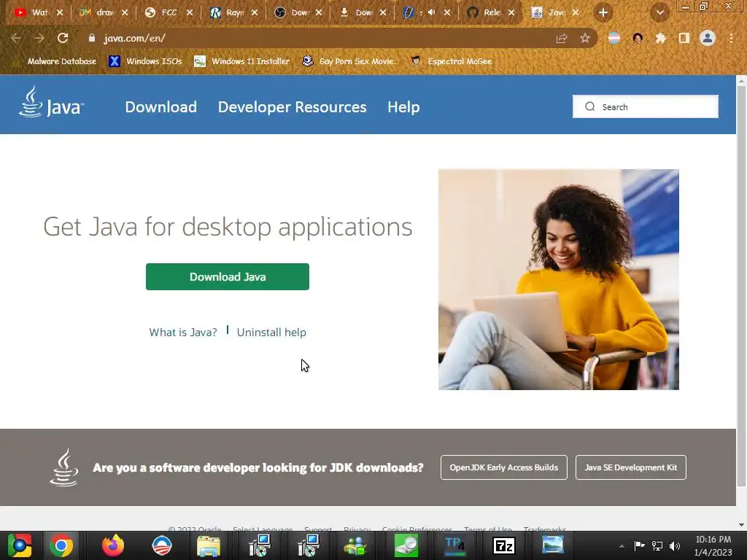Screen dimensions: 747x560
Task: Open the Obama logo taskbar icon
Action: (161, 545)
